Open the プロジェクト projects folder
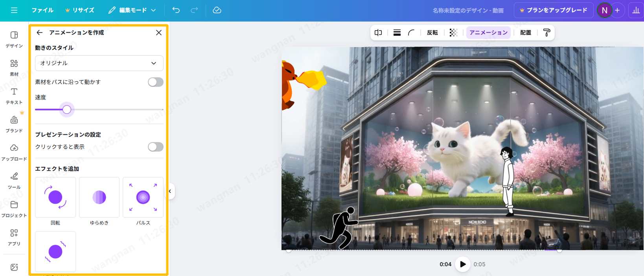644x276 pixels. tap(14, 209)
